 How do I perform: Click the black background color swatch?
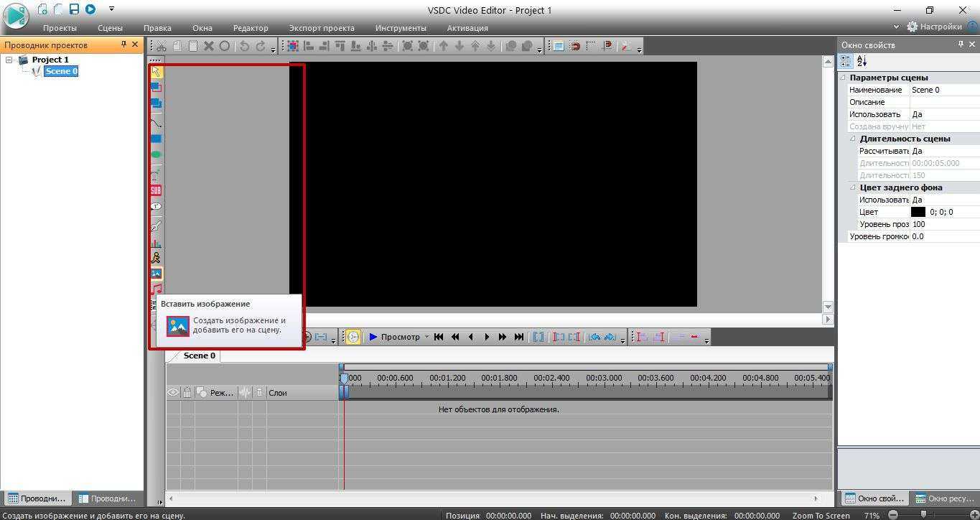918,212
